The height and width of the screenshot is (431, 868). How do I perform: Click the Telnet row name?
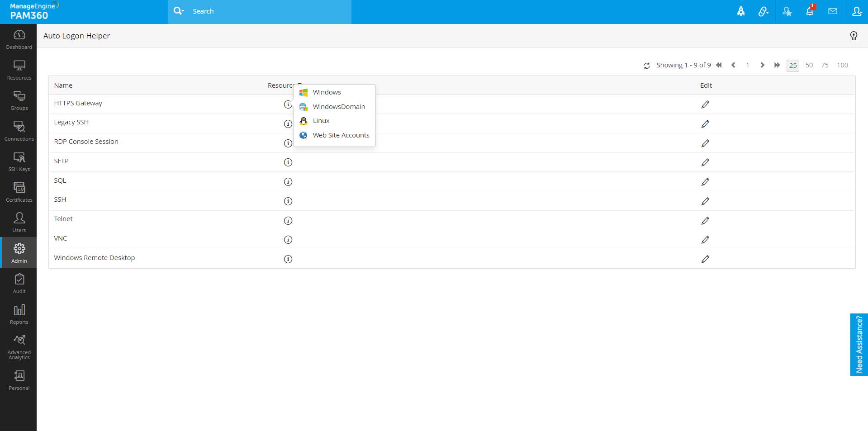63,219
